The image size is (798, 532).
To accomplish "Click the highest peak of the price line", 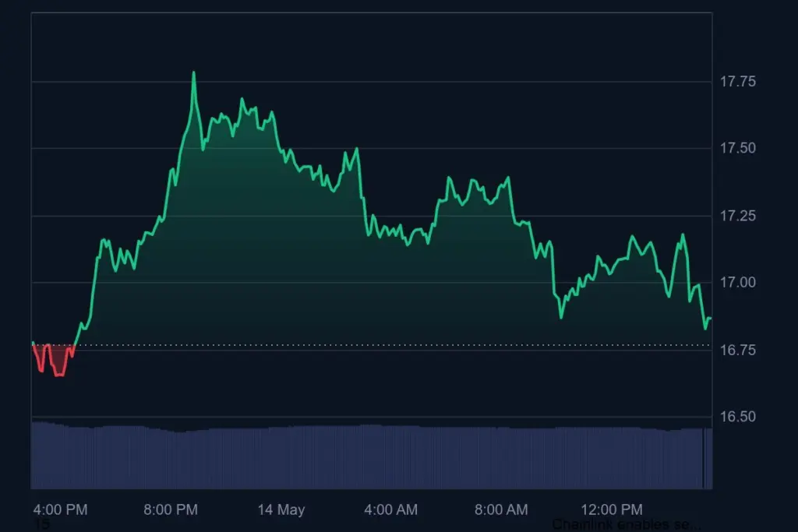I will pyautogui.click(x=193, y=73).
